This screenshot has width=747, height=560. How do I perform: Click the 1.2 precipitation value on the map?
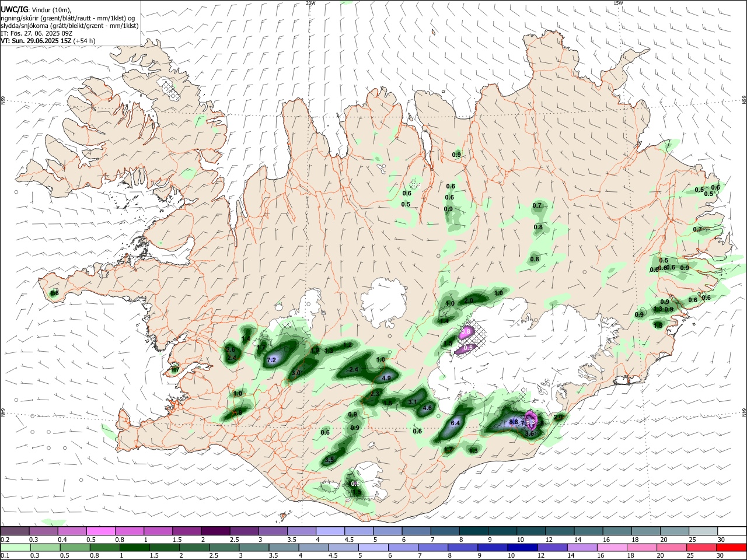click(347, 345)
